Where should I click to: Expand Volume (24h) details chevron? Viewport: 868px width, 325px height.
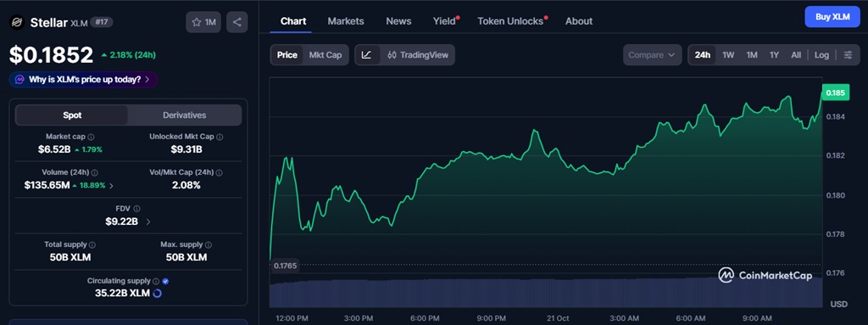[x=111, y=186]
